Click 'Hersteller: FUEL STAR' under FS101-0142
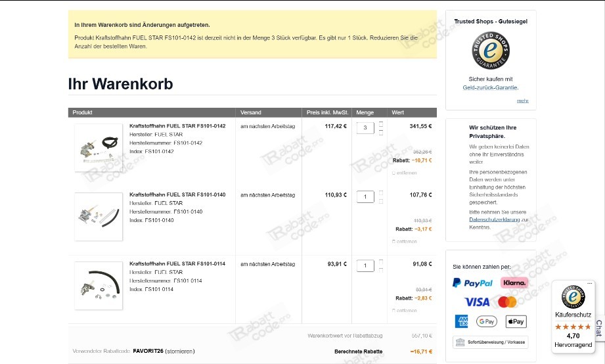 pos(156,134)
